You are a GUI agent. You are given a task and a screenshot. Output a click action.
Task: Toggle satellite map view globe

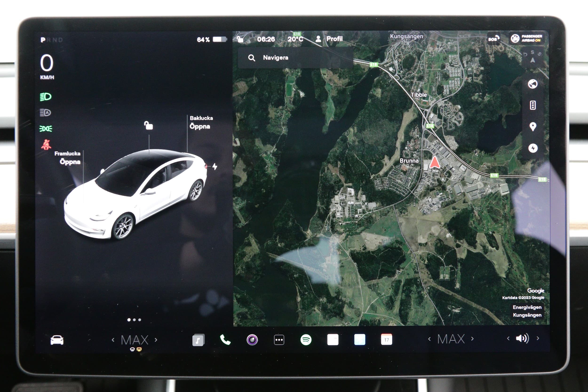pos(532,84)
